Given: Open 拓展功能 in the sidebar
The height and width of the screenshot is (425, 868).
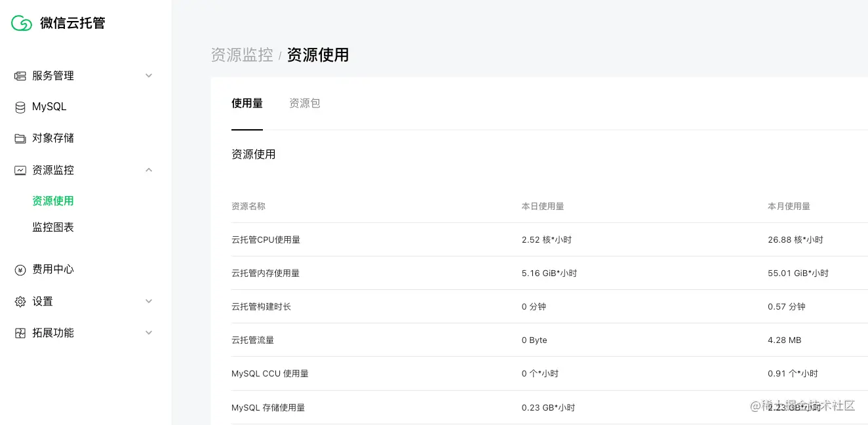Looking at the screenshot, I should (x=53, y=333).
